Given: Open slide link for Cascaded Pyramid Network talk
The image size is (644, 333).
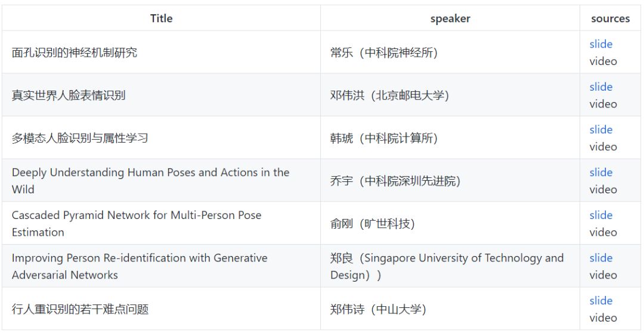Looking at the screenshot, I should 601,215.
